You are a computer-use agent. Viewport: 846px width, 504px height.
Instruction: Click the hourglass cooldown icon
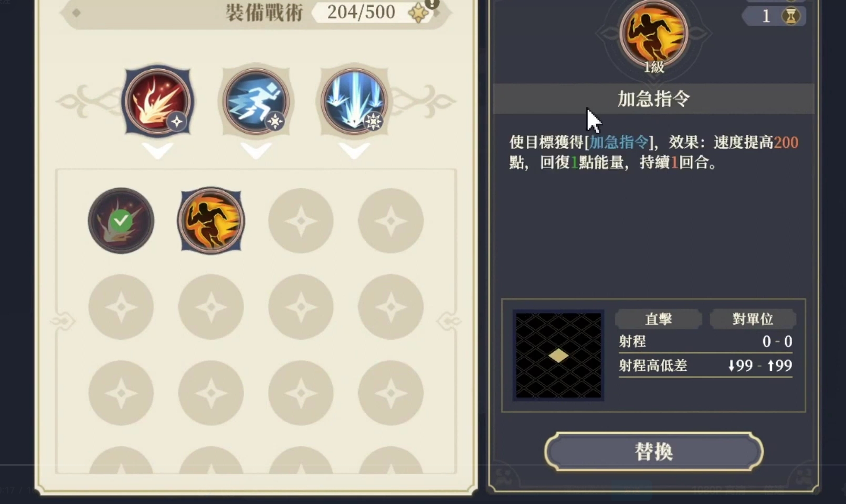coord(790,16)
